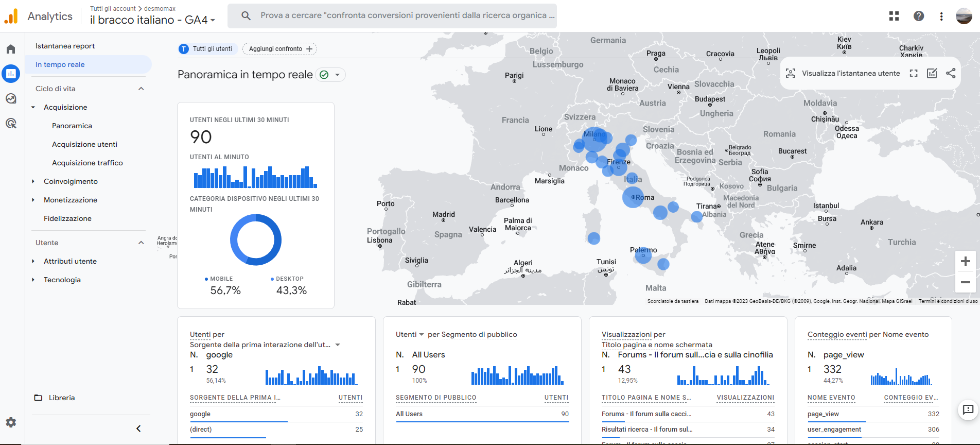Open the Help question mark icon
This screenshot has height=445, width=980.
(919, 16)
